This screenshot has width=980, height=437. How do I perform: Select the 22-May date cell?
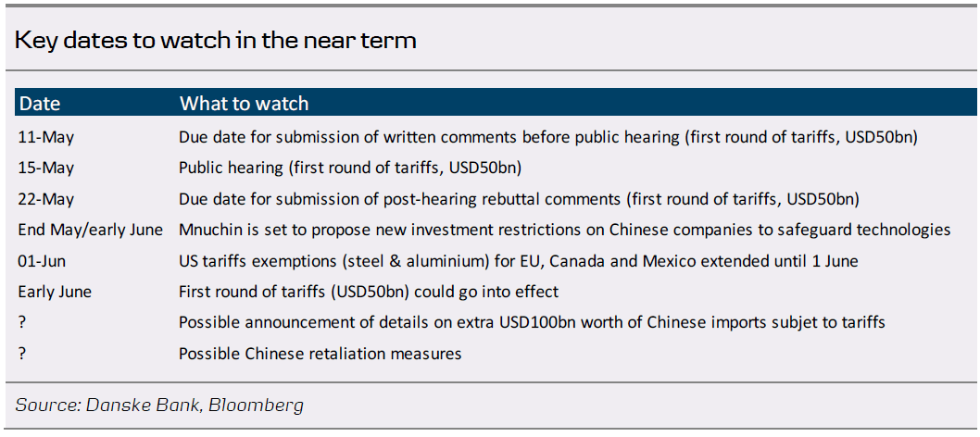[x=46, y=199]
